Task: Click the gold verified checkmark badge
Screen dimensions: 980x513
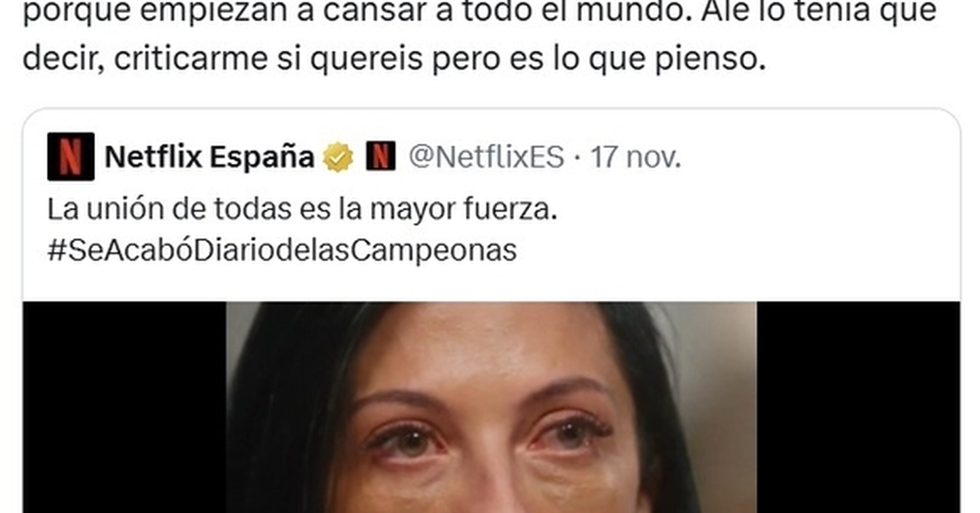Action: (338, 157)
